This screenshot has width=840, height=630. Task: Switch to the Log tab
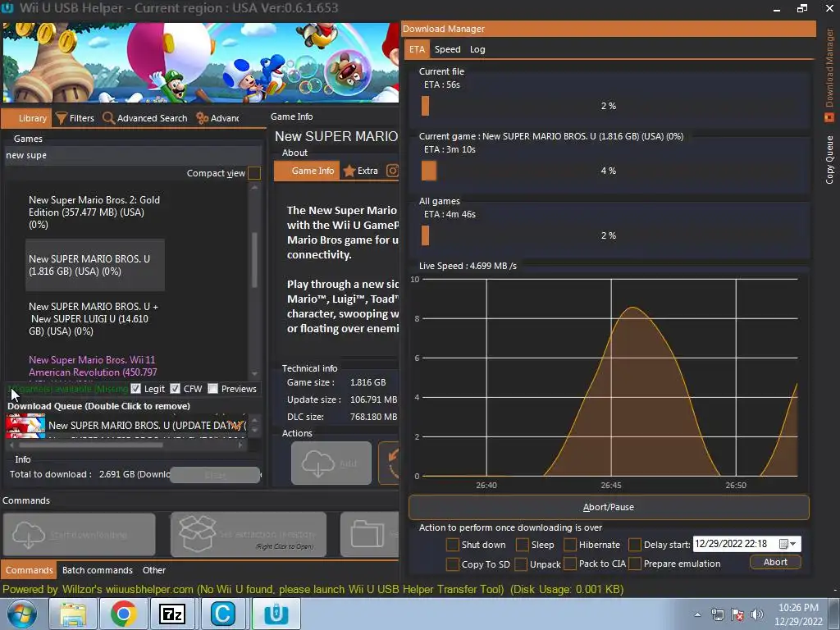pos(477,49)
